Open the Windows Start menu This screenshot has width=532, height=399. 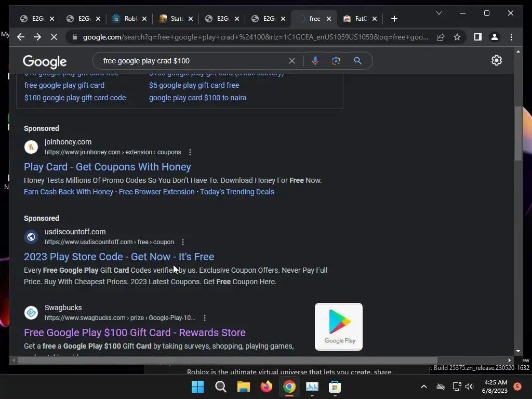(x=198, y=387)
